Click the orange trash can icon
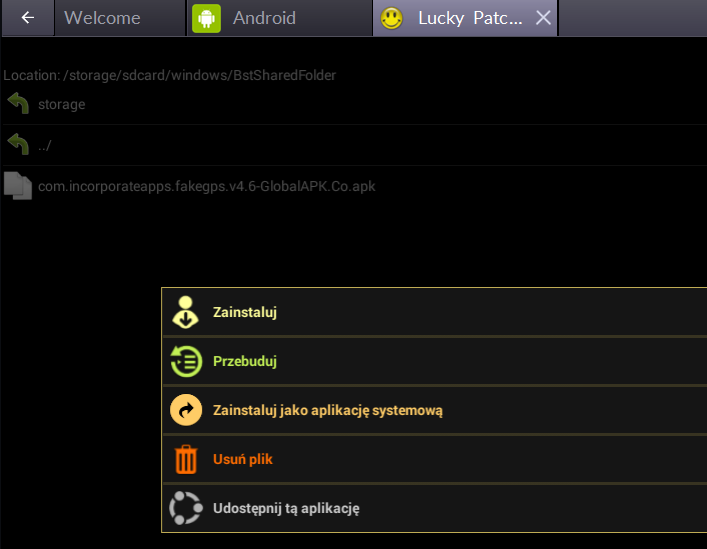 point(186,459)
